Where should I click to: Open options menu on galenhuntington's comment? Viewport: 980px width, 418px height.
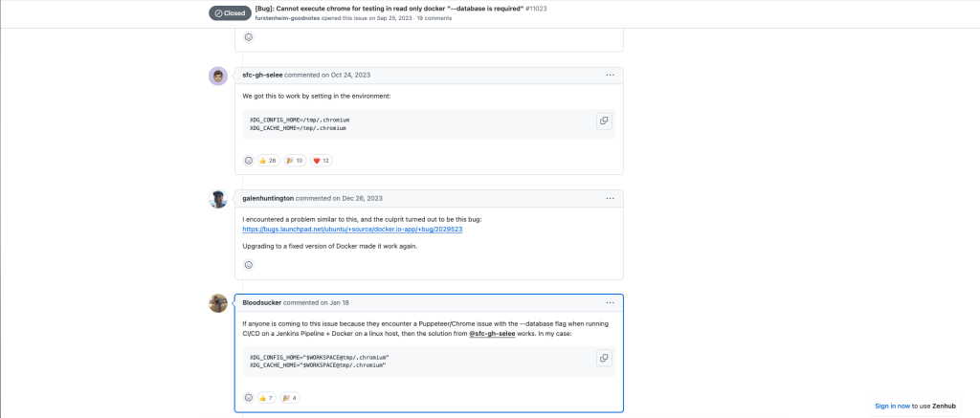point(610,198)
